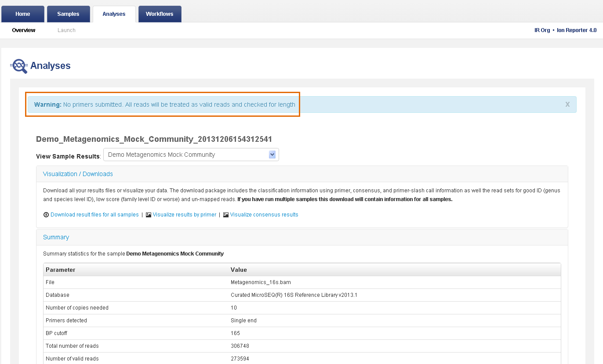Click download icon before Download result files
This screenshot has height=364, width=603.
coord(46,215)
